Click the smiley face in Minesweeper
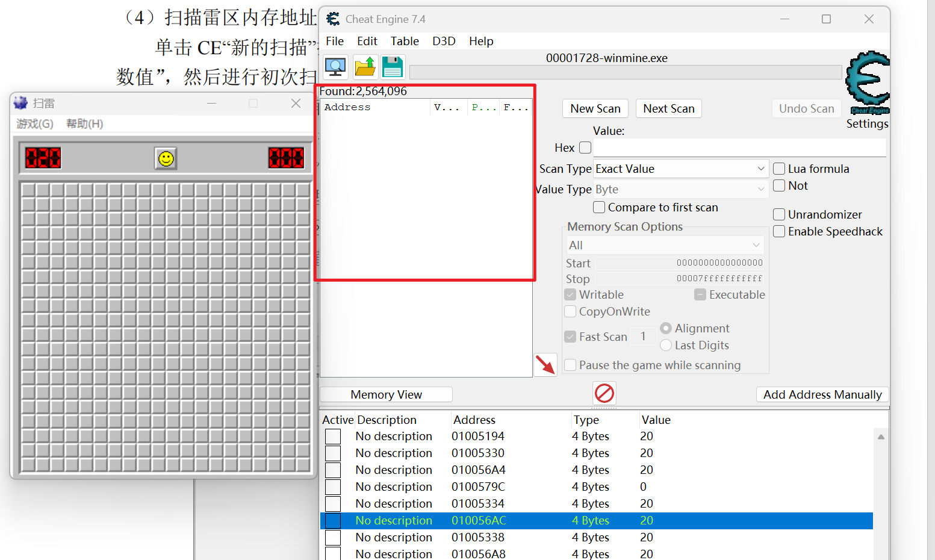Image resolution: width=935 pixels, height=560 pixels. 166,158
